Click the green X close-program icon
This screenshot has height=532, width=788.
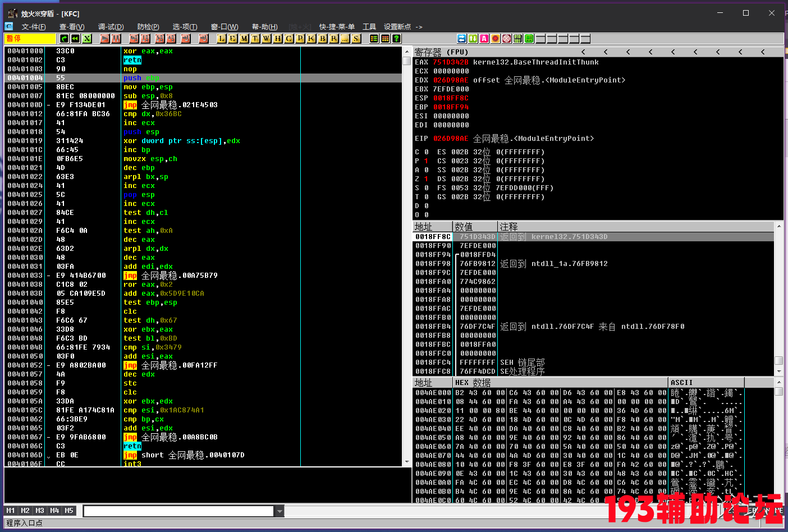tap(87, 39)
